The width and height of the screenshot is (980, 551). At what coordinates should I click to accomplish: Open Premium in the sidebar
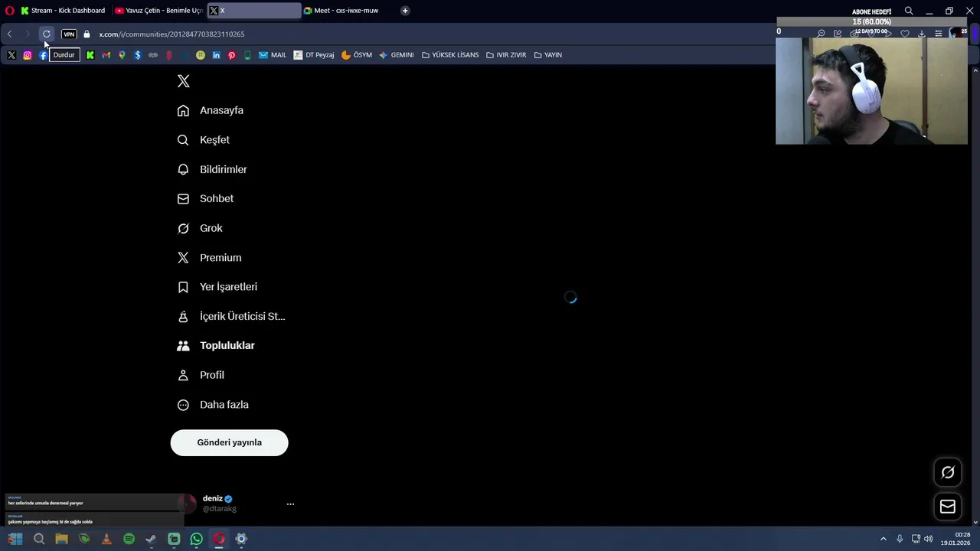209,258
